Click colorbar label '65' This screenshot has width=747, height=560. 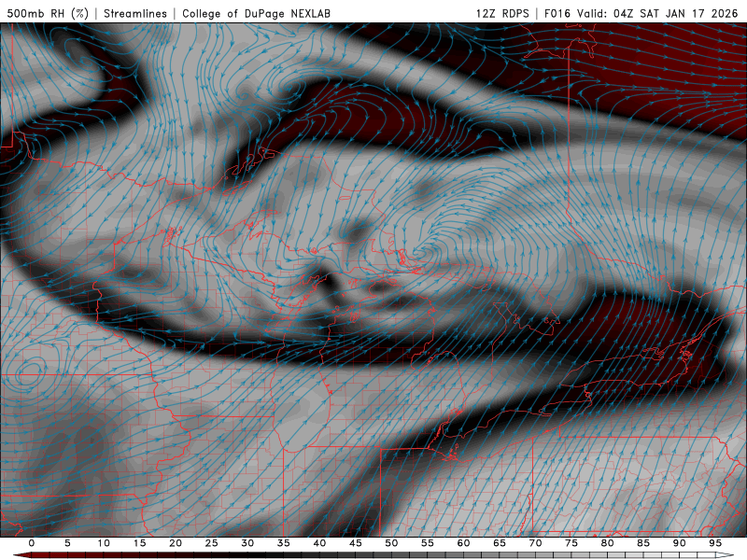tap(500, 543)
